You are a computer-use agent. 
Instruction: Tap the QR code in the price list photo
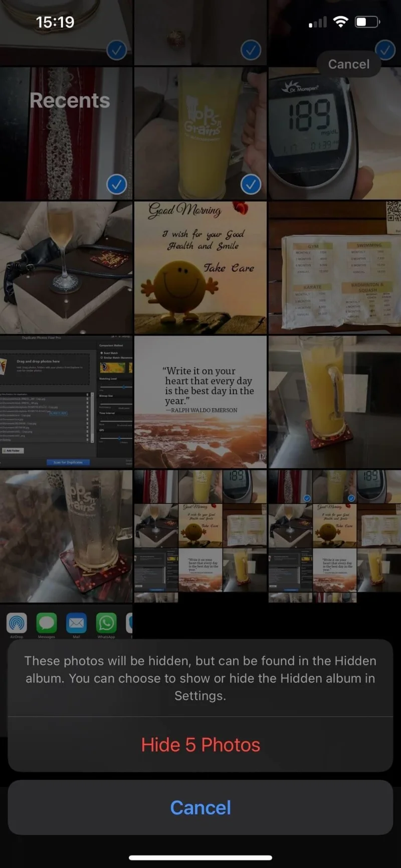pyautogui.click(x=393, y=212)
